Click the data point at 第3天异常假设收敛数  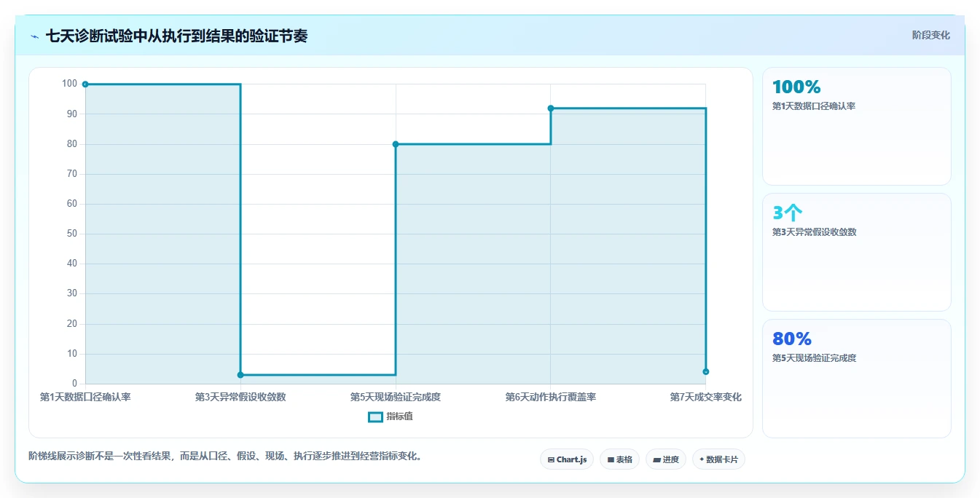(240, 375)
